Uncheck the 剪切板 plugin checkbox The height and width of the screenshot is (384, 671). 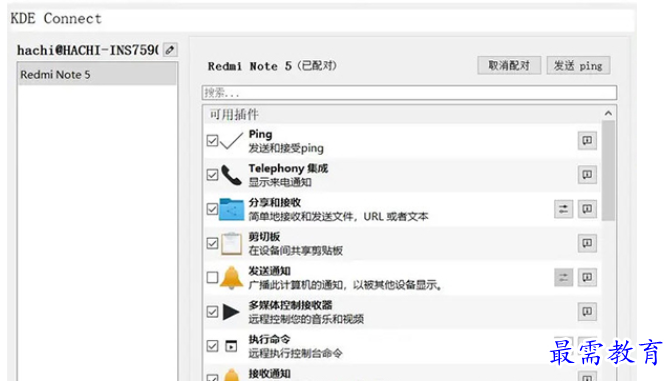tap(213, 243)
